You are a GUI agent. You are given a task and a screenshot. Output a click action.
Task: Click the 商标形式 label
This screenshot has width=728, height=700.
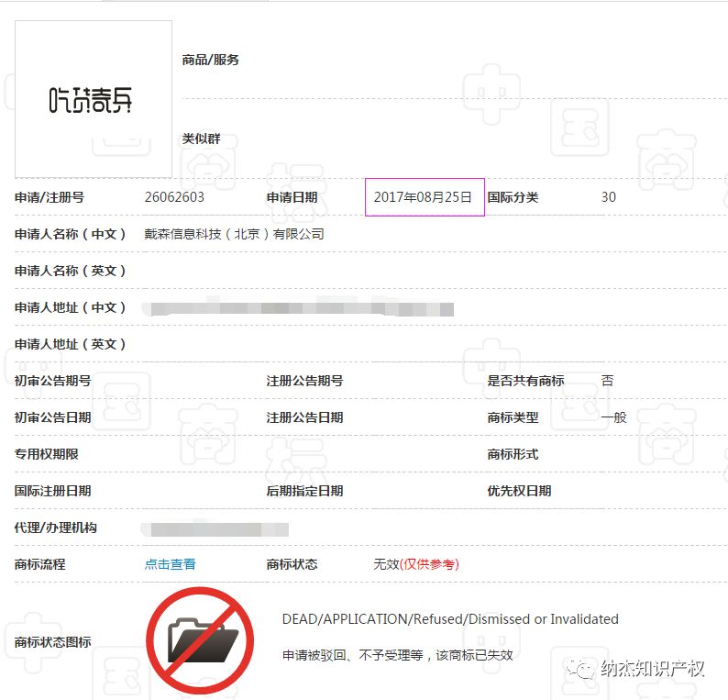(513, 454)
